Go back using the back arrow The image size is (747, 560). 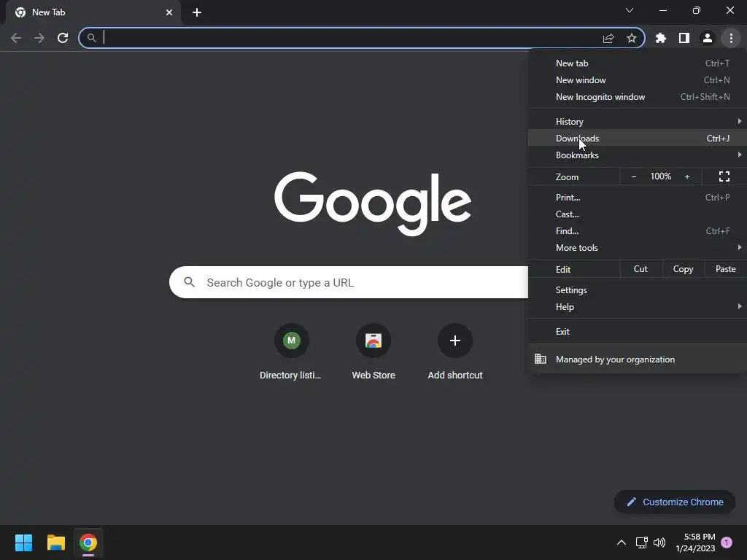pos(16,38)
